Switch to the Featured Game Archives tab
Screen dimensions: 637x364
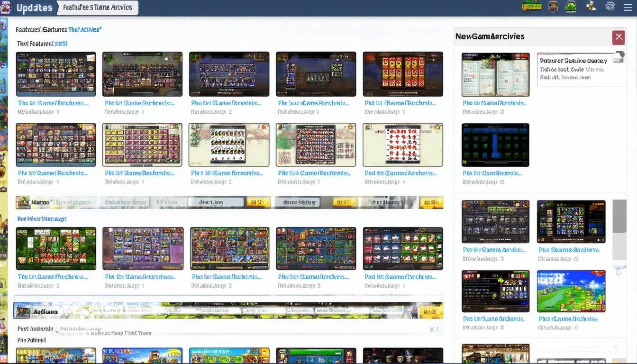[x=98, y=8]
